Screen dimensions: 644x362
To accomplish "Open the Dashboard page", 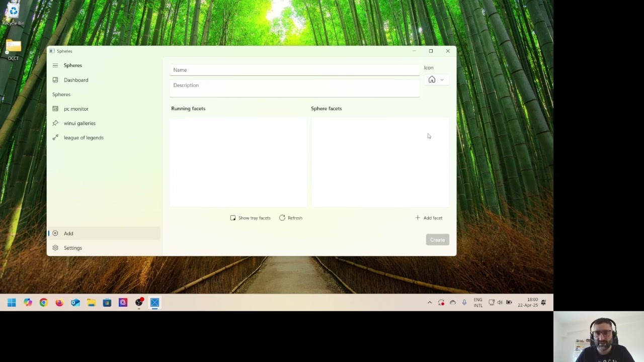I will click(x=104, y=80).
